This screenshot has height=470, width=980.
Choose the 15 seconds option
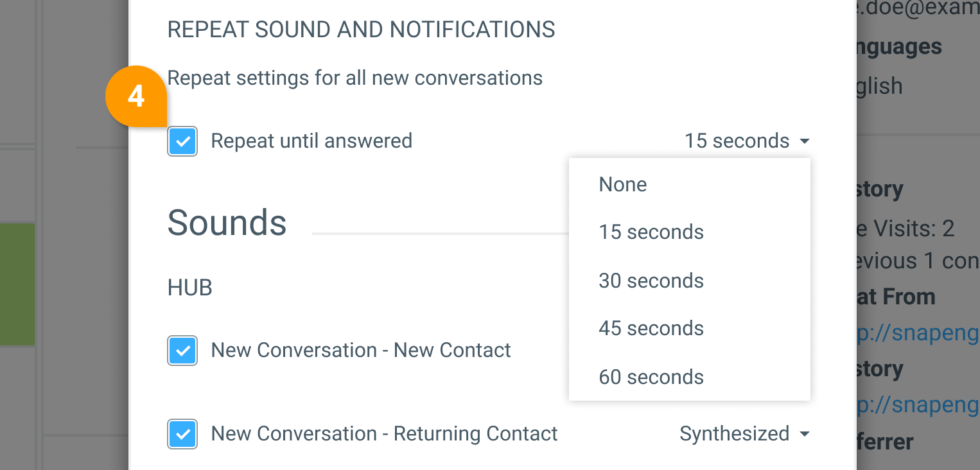click(651, 232)
